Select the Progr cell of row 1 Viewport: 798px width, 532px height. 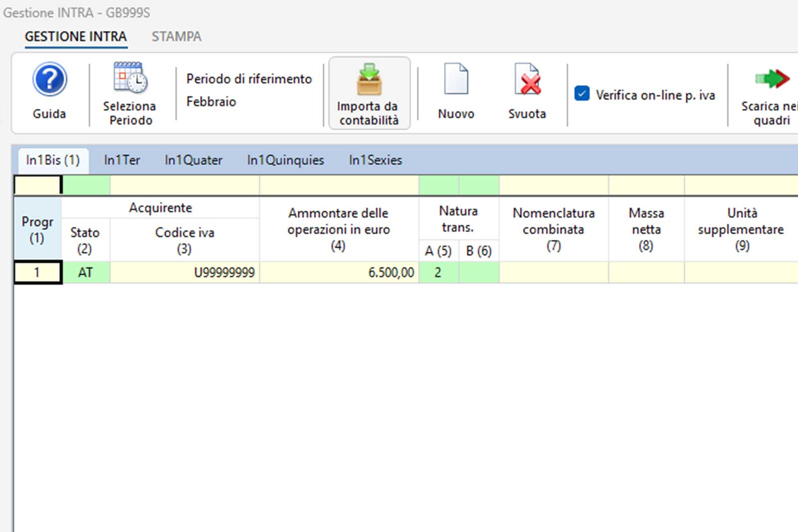click(x=37, y=273)
